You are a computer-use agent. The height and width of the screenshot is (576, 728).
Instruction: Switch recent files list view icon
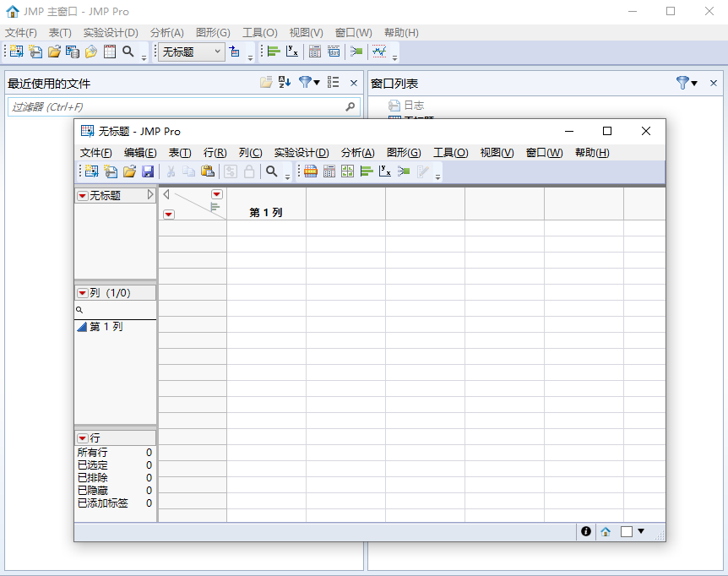pos(333,83)
